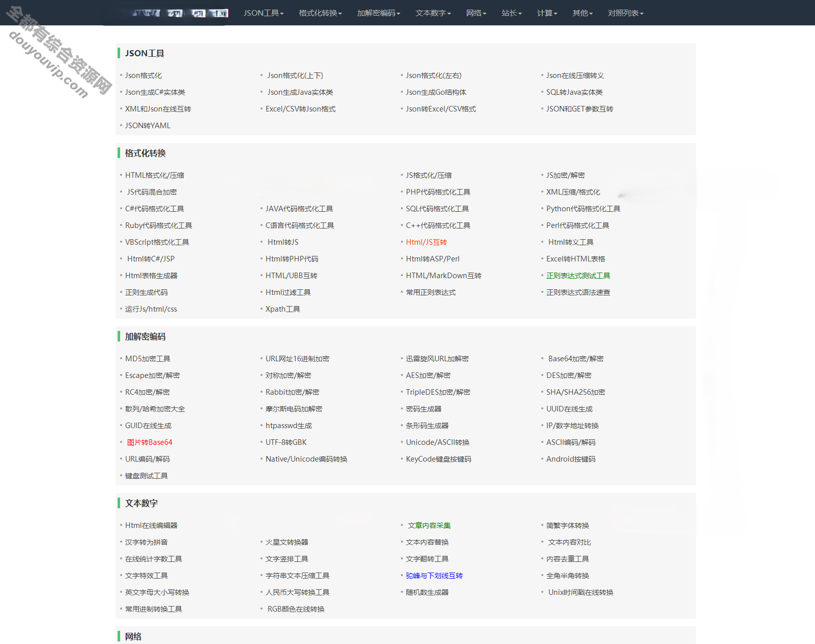
Task: Click the red Html/JS互转 link
Action: (426, 242)
